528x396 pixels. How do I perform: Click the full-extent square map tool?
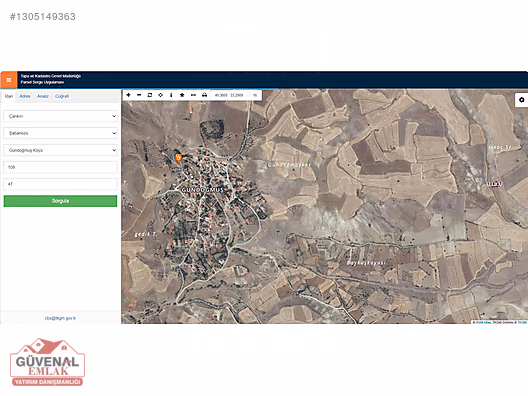150,95
